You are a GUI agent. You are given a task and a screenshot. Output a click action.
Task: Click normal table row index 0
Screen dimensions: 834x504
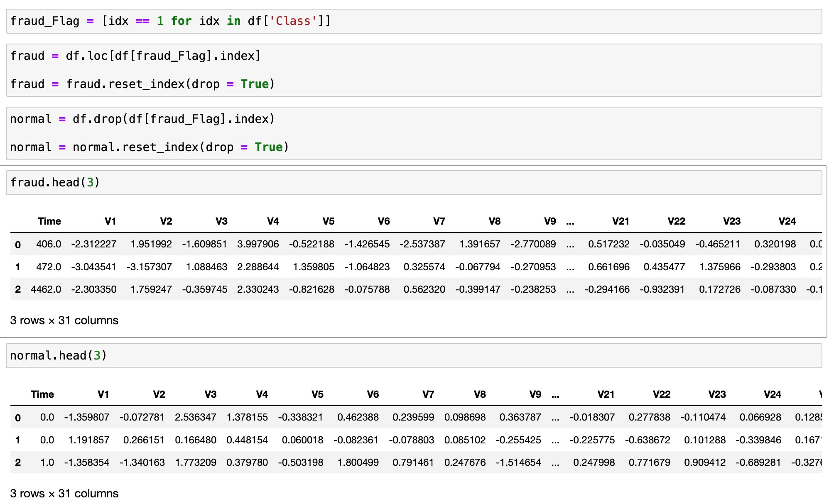point(18,418)
